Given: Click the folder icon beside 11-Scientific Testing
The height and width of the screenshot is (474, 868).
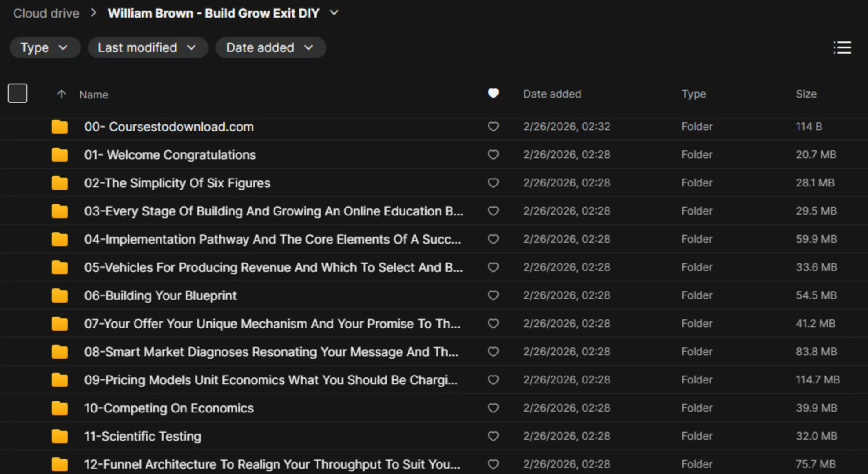Looking at the screenshot, I should tap(59, 436).
